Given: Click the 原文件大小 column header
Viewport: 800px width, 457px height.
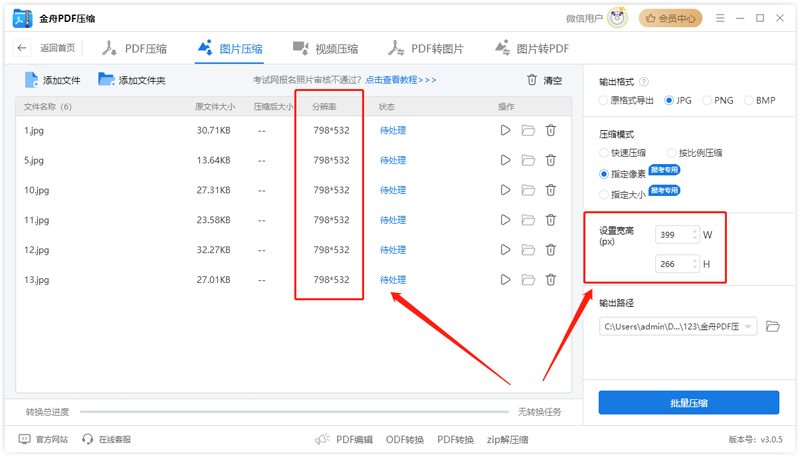Looking at the screenshot, I should coord(215,107).
